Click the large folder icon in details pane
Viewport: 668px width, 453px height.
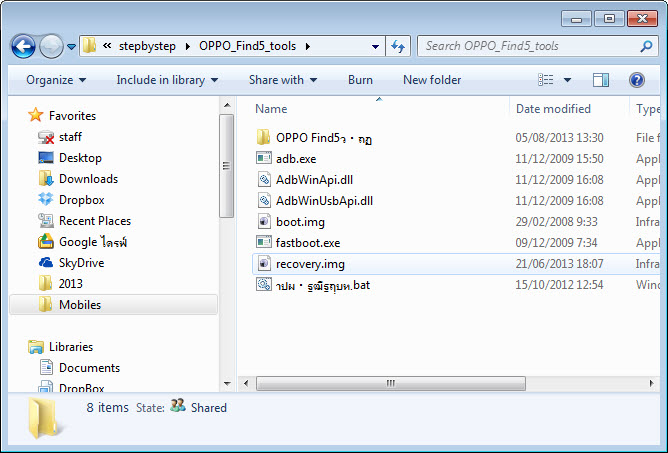click(43, 418)
